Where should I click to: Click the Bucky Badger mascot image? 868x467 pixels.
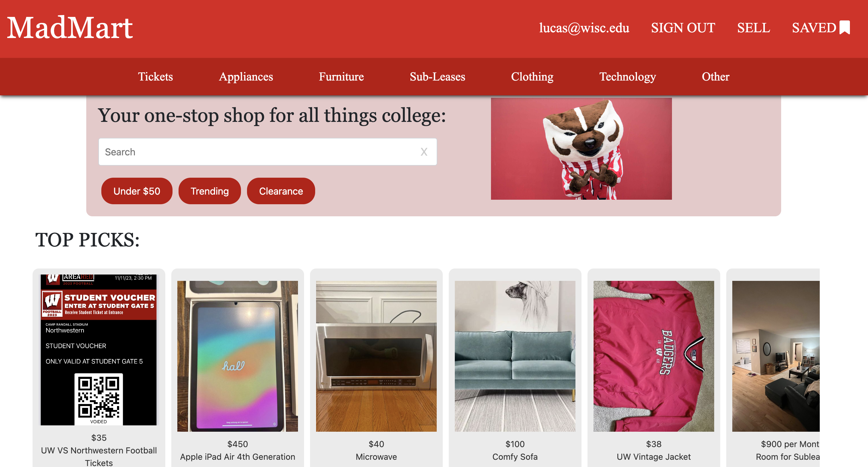581,149
